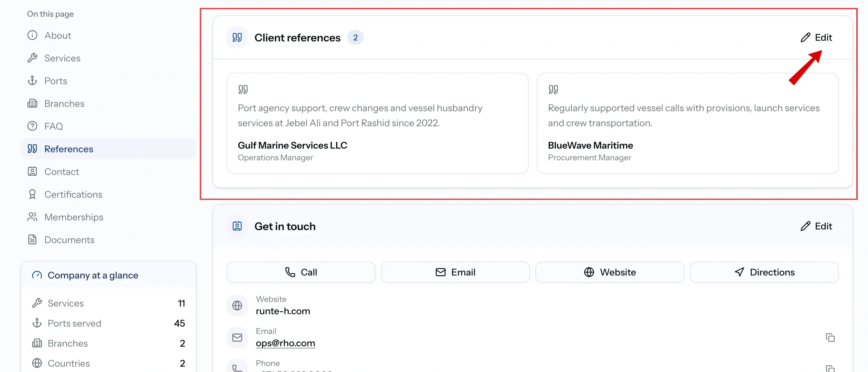Navigate to Memberships section
The width and height of the screenshot is (868, 372).
[x=108, y=217]
